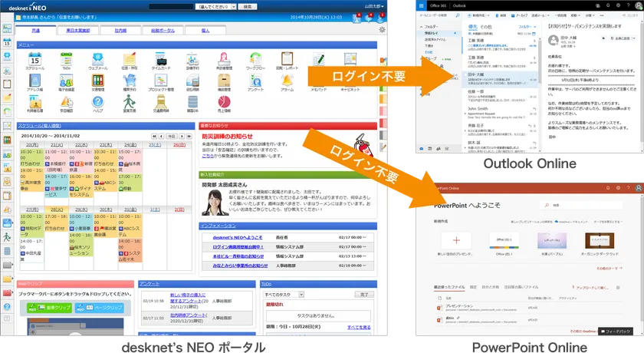Click the Outlook search magnifier icon
The height and width of the screenshot is (353, 644).
pyautogui.click(x=458, y=15)
